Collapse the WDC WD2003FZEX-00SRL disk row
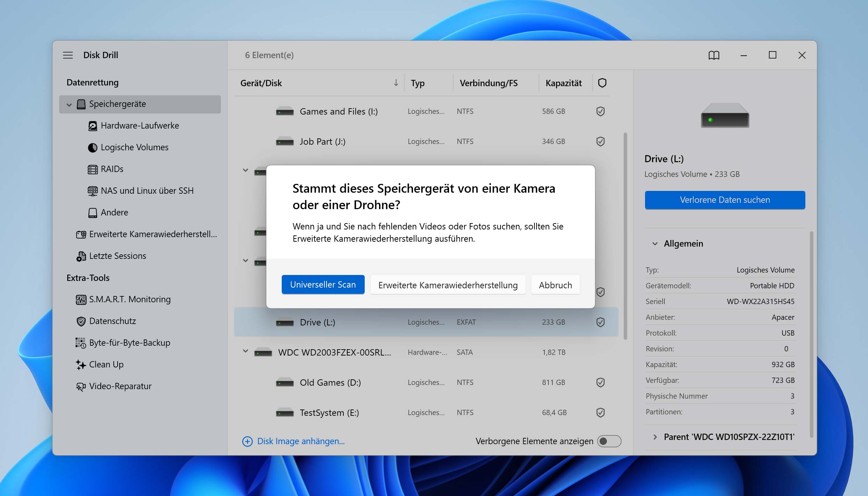Viewport: 868px width, 496px height. [246, 351]
